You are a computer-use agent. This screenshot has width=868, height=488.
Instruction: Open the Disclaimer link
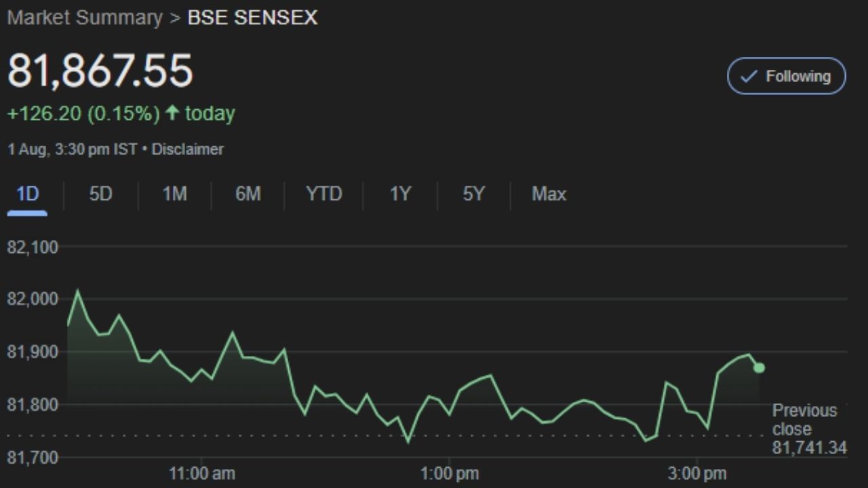click(x=187, y=149)
